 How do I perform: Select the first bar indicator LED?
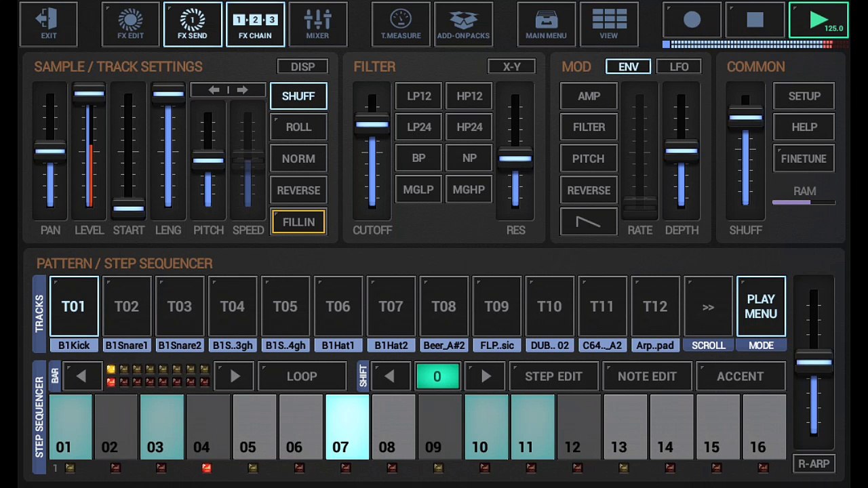pyautogui.click(x=111, y=369)
